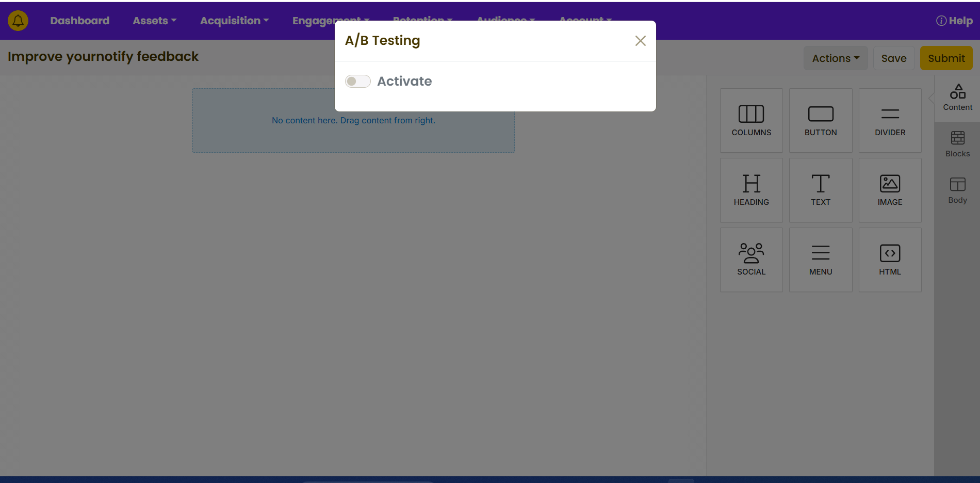Open the Acquisition dropdown menu
Screen dimensions: 980x483
coord(234,21)
